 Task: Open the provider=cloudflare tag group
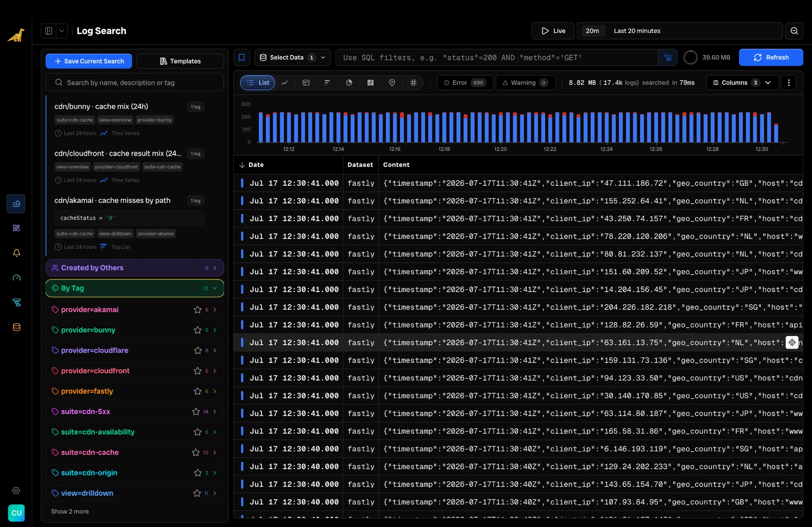135,351
